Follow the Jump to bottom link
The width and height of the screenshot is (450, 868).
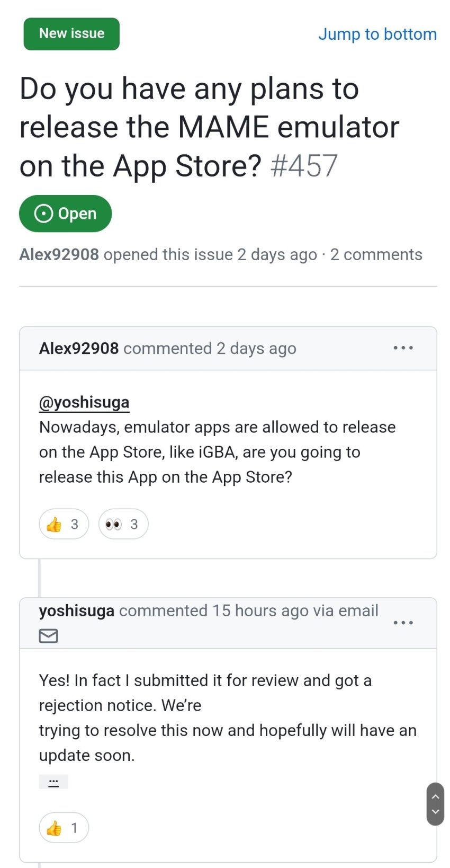point(377,34)
